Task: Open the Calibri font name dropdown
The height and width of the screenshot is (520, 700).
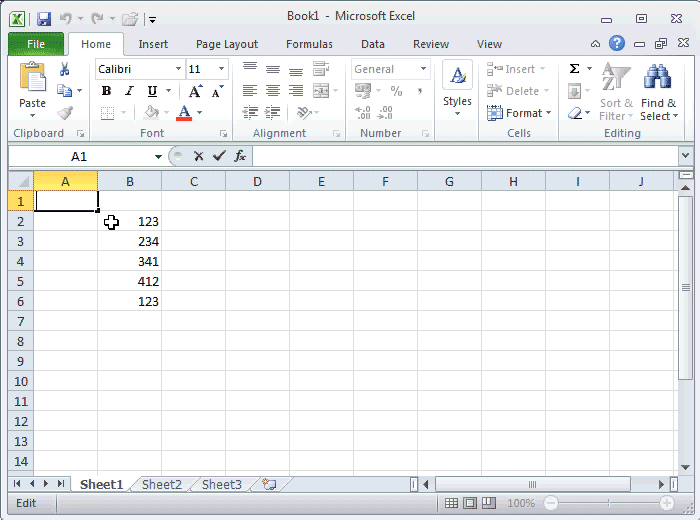Action: click(x=179, y=69)
